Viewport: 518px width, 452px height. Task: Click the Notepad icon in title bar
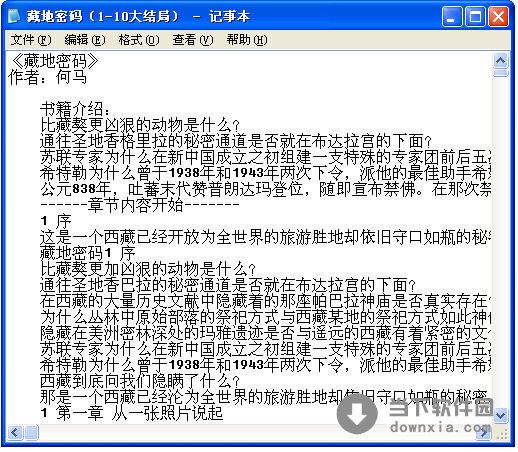click(14, 16)
